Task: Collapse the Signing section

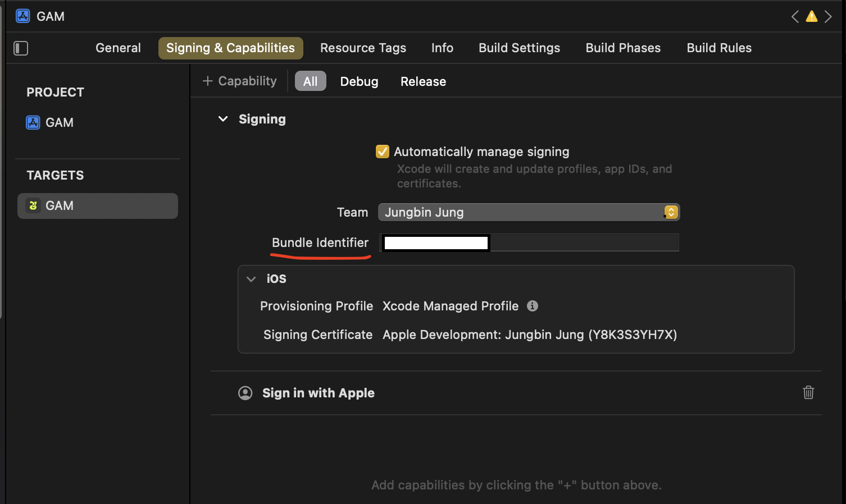Action: tap(223, 119)
